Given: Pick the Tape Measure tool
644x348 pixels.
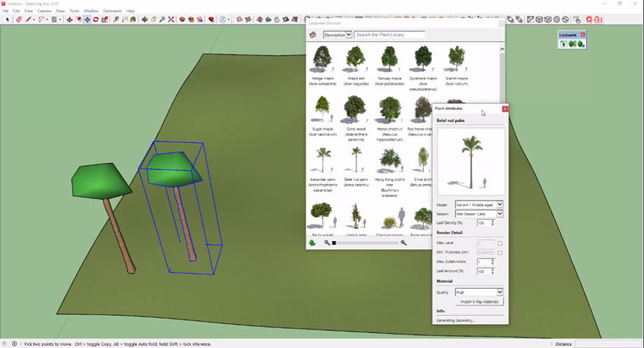Looking at the screenshot, I should click(x=116, y=19).
